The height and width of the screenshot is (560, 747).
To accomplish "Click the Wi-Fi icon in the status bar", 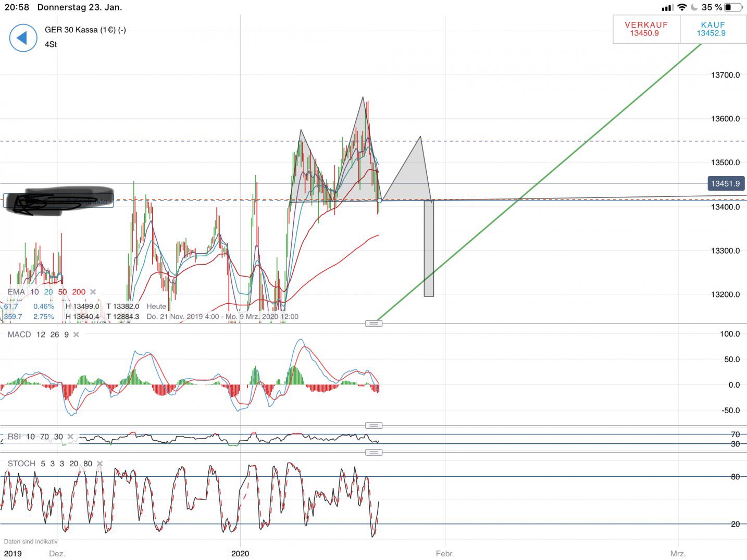I will pos(682,7).
